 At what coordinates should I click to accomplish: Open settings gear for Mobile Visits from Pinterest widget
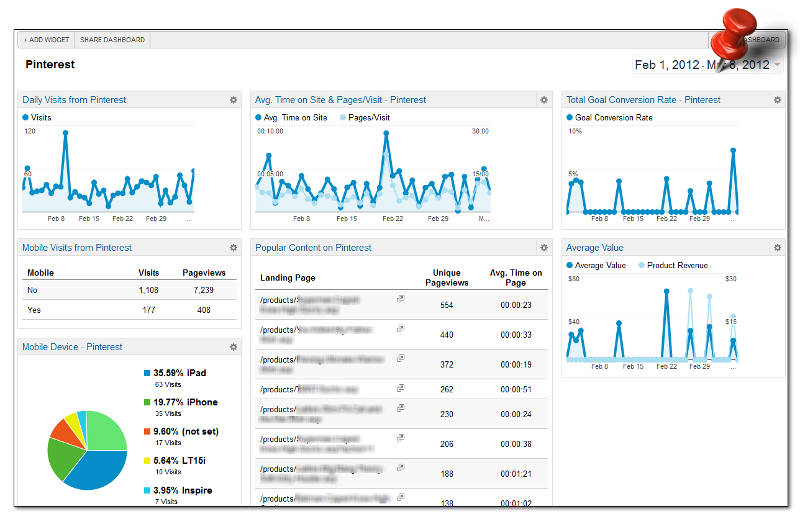coord(233,248)
